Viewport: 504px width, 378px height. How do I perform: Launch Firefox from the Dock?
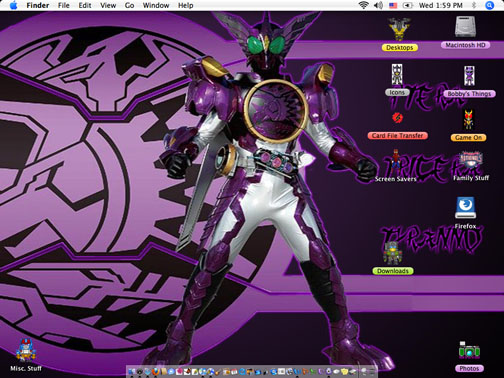[x=156, y=371]
